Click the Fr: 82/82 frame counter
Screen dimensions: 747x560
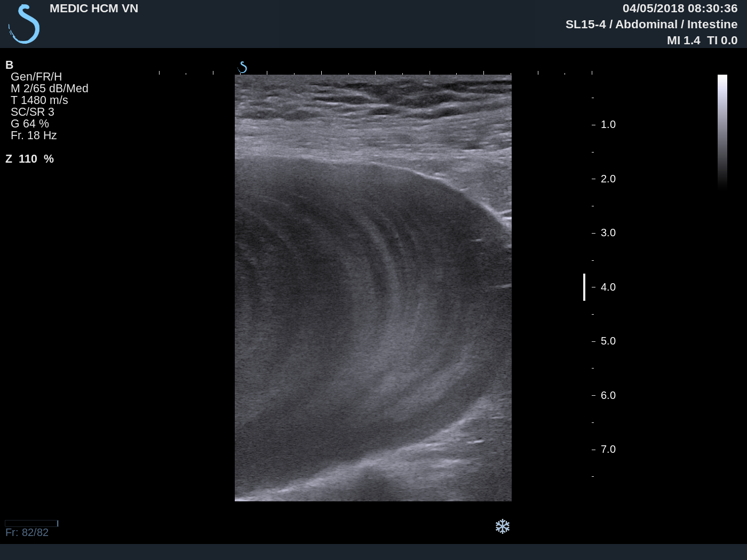pos(27,532)
